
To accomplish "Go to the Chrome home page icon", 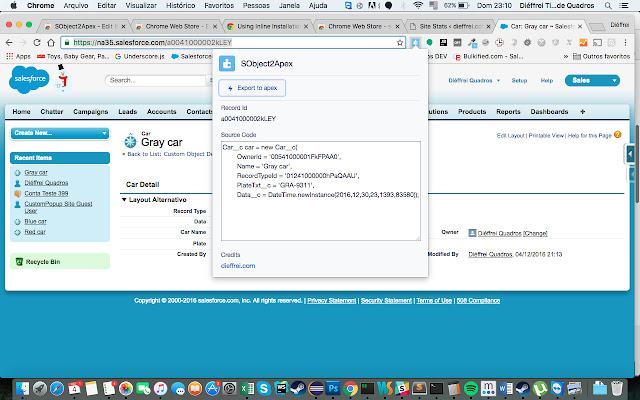I will click(51, 42).
